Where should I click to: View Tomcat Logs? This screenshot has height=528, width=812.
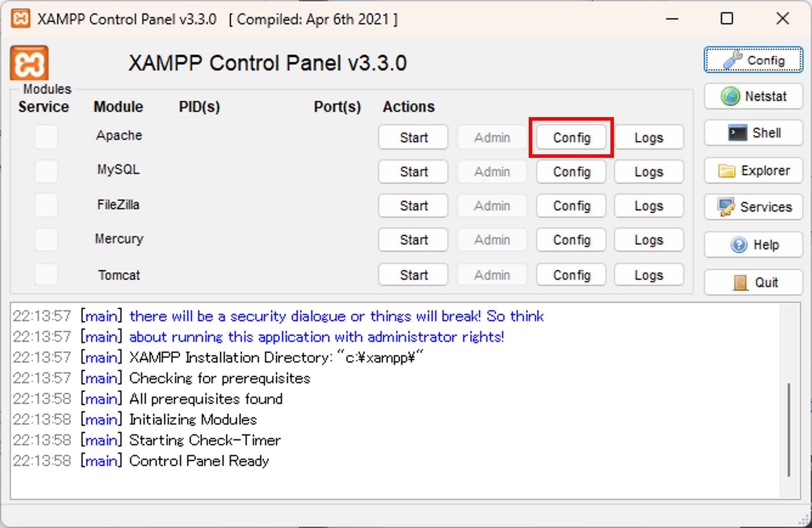click(x=649, y=275)
